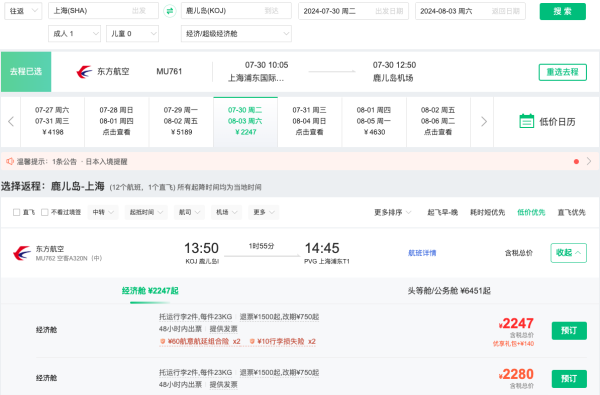Open the 成人 1 passenger dropdown
Viewport: 600px width, 395px height.
(75, 34)
